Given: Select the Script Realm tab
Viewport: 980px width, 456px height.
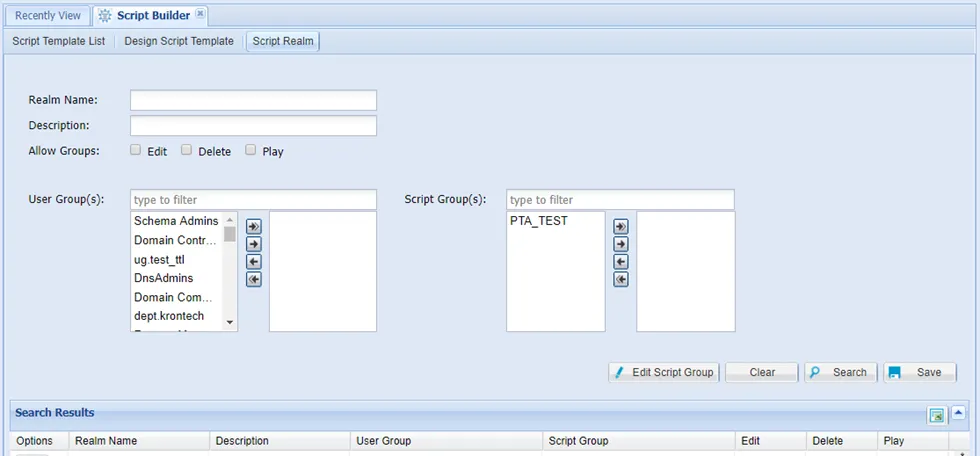Looking at the screenshot, I should 283,41.
